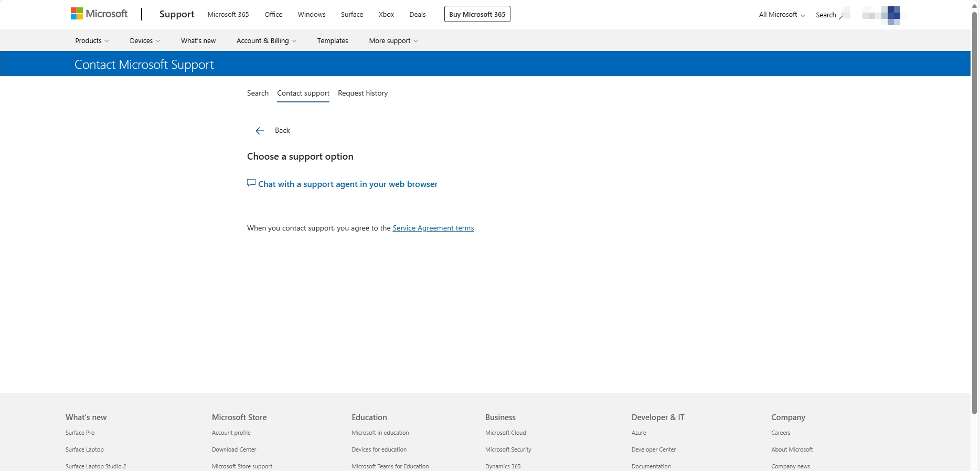Click the 'Microsoft Store' footer heading

(x=239, y=417)
